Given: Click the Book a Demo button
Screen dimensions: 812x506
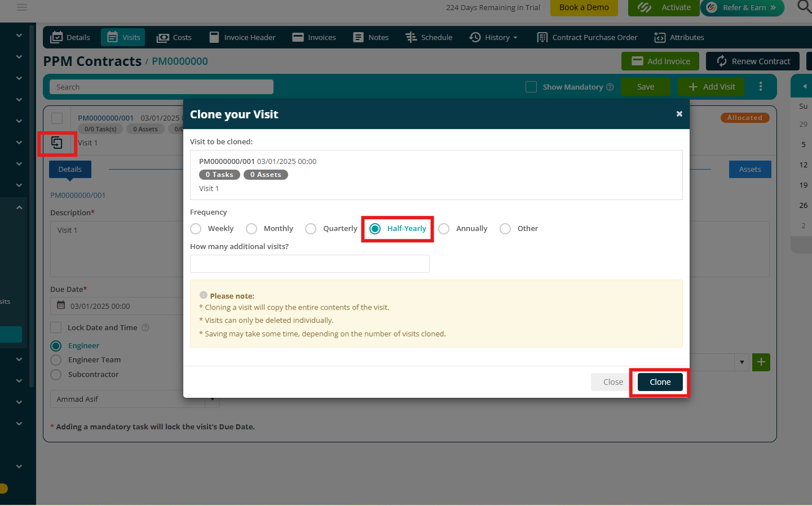Looking at the screenshot, I should coord(584,7).
